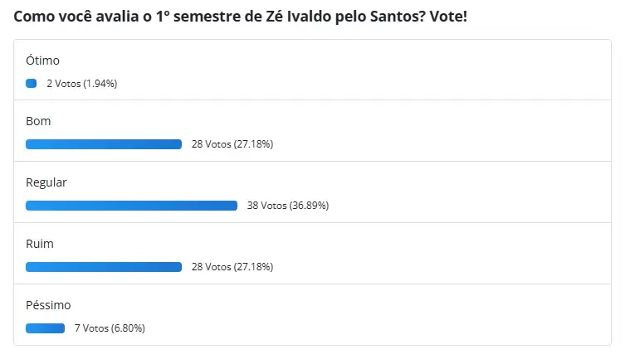Select the Ótimo option label
Image resolution: width=630 pixels, height=364 pixels.
(42, 61)
